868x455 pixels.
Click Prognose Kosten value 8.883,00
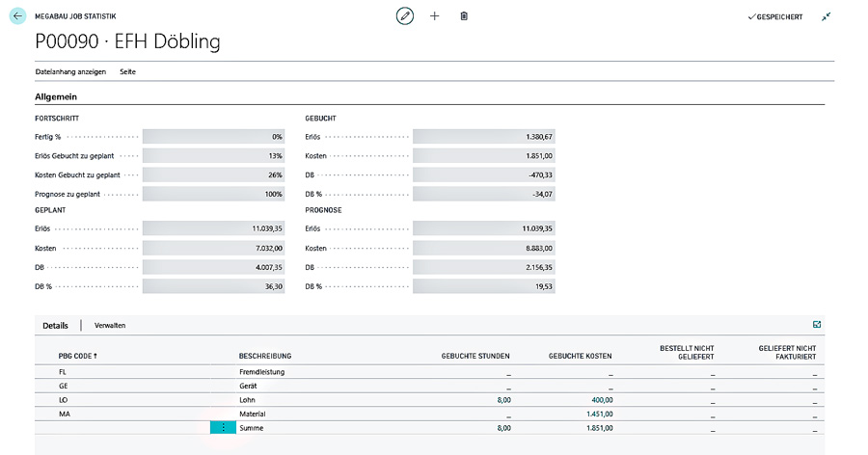[x=484, y=249]
